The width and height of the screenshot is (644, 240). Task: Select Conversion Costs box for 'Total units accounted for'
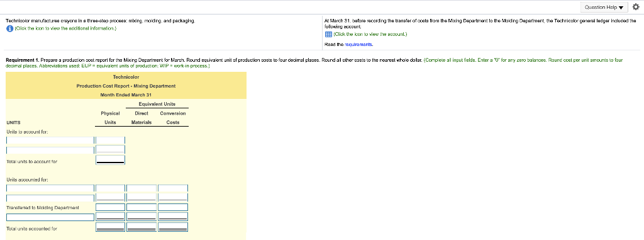click(x=173, y=227)
